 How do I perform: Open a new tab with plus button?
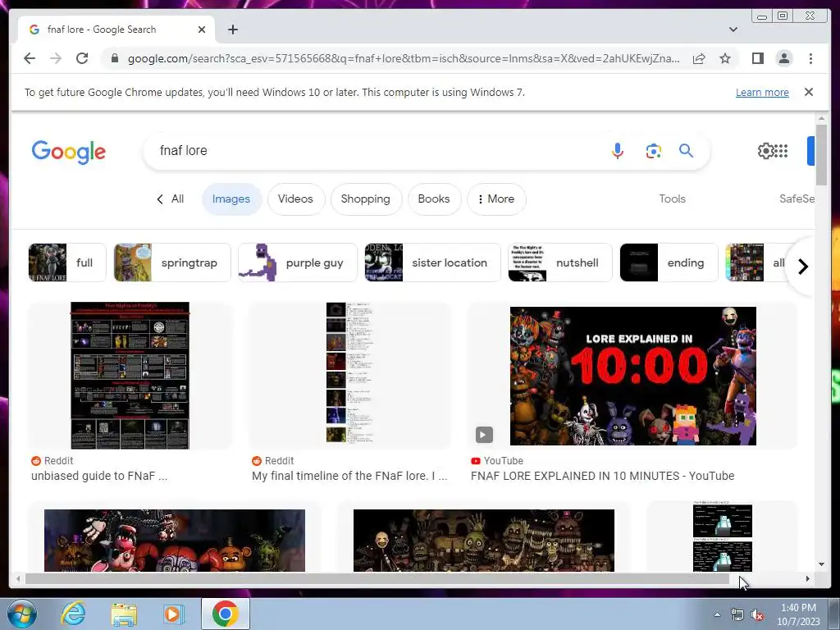click(x=232, y=30)
